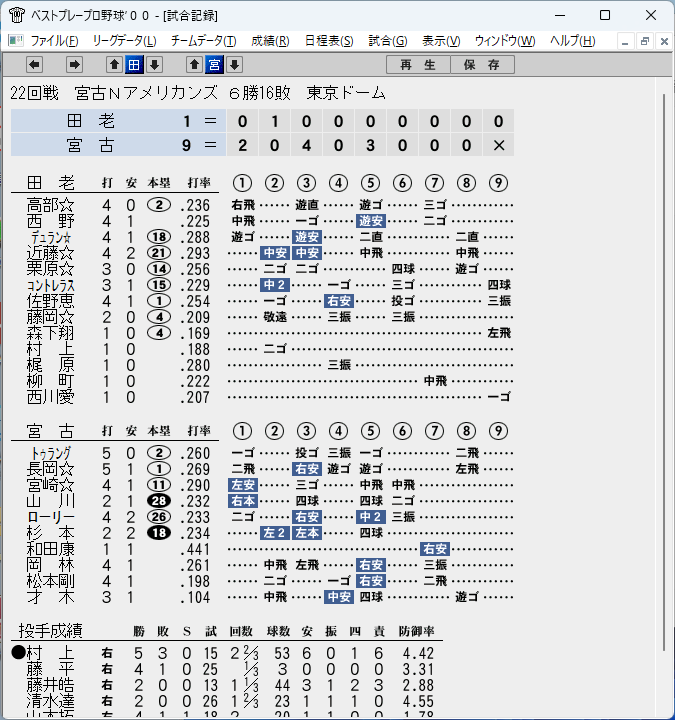Open the ヘルプ(H) menu
The height and width of the screenshot is (720, 675).
pos(573,41)
